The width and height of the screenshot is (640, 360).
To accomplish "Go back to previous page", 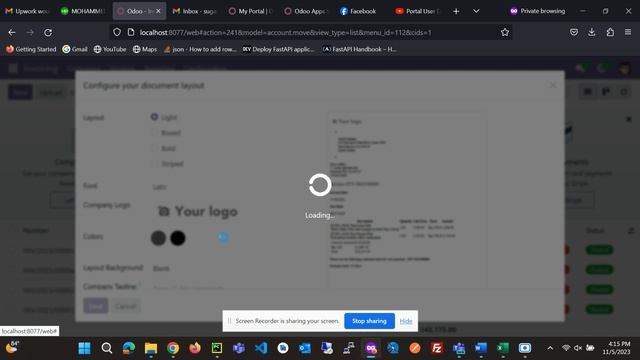I will (12, 32).
